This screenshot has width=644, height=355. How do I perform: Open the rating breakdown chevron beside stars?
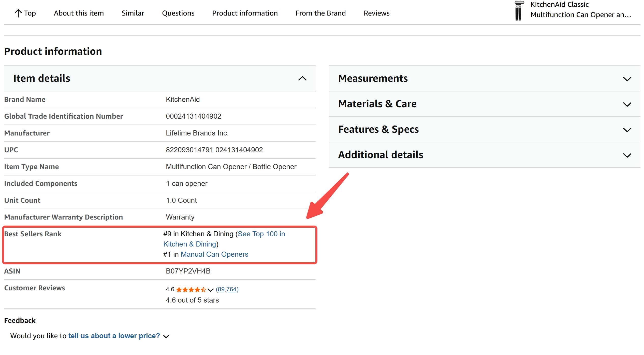point(210,290)
